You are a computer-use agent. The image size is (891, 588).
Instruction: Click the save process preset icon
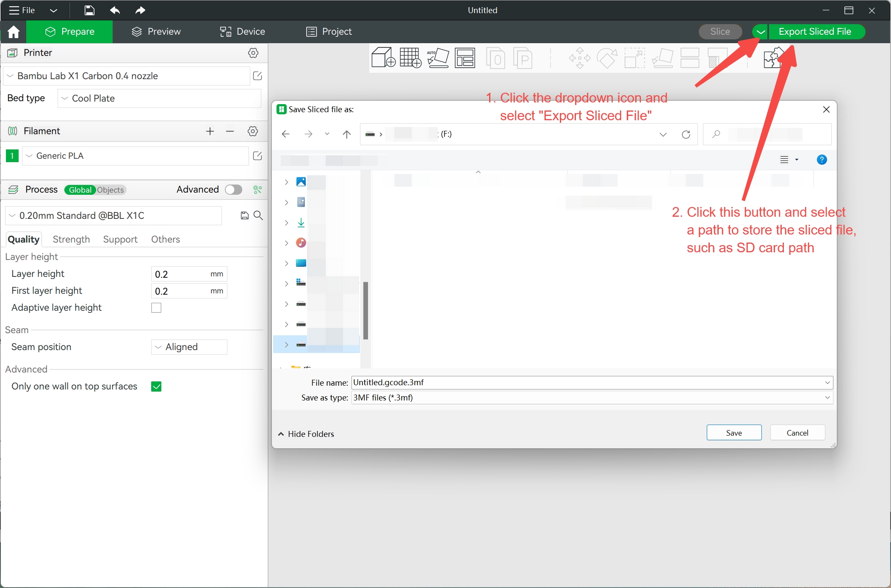coord(244,216)
